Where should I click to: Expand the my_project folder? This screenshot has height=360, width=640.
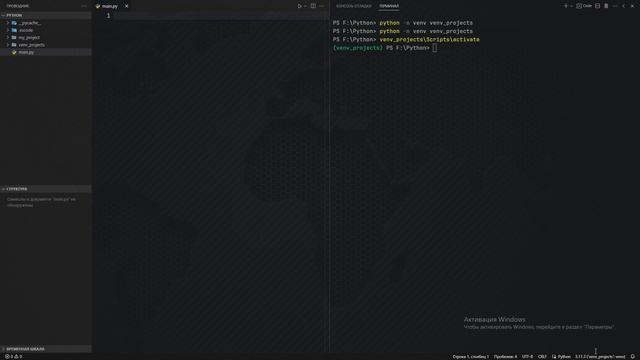(x=8, y=38)
